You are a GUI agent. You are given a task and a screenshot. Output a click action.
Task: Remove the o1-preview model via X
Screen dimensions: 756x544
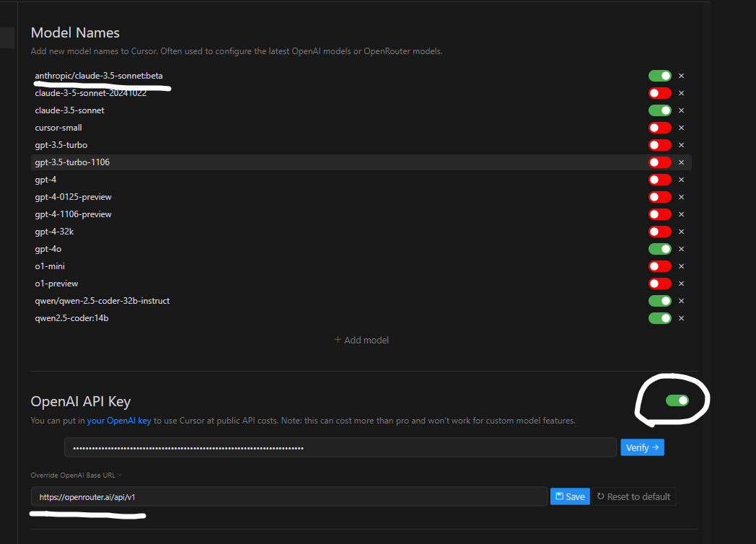tap(681, 284)
